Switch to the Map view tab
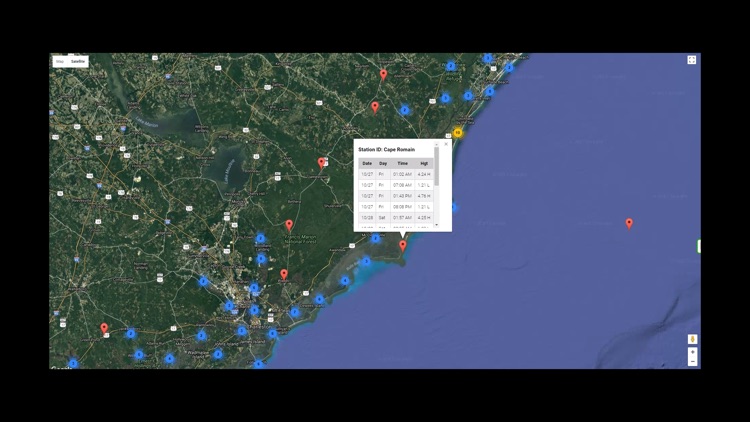Image resolution: width=750 pixels, height=422 pixels. click(60, 61)
